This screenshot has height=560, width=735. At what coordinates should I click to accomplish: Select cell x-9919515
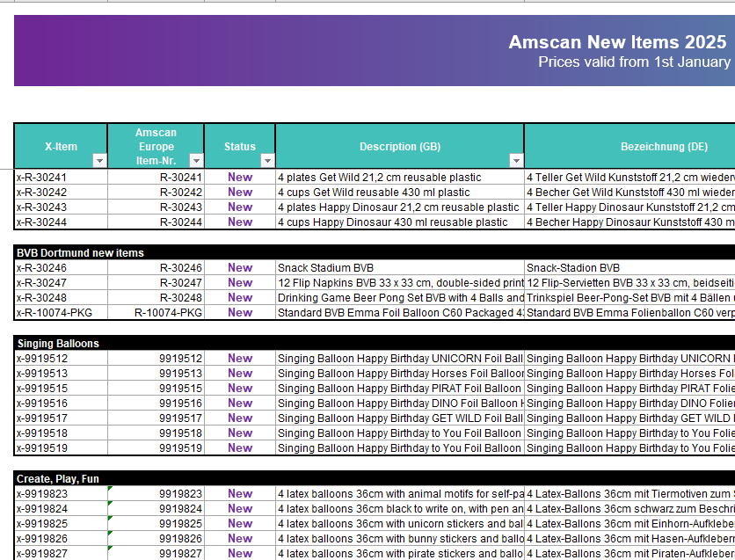tap(61, 388)
